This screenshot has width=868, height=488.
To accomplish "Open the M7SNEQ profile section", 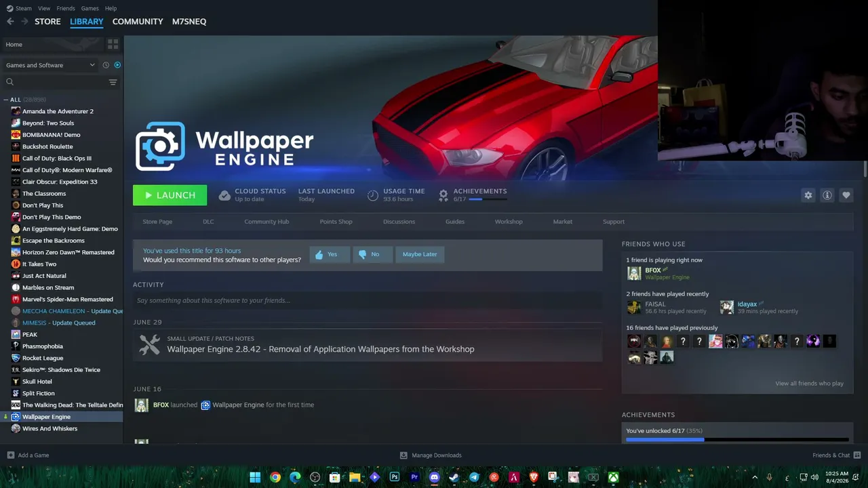I will [x=189, y=22].
